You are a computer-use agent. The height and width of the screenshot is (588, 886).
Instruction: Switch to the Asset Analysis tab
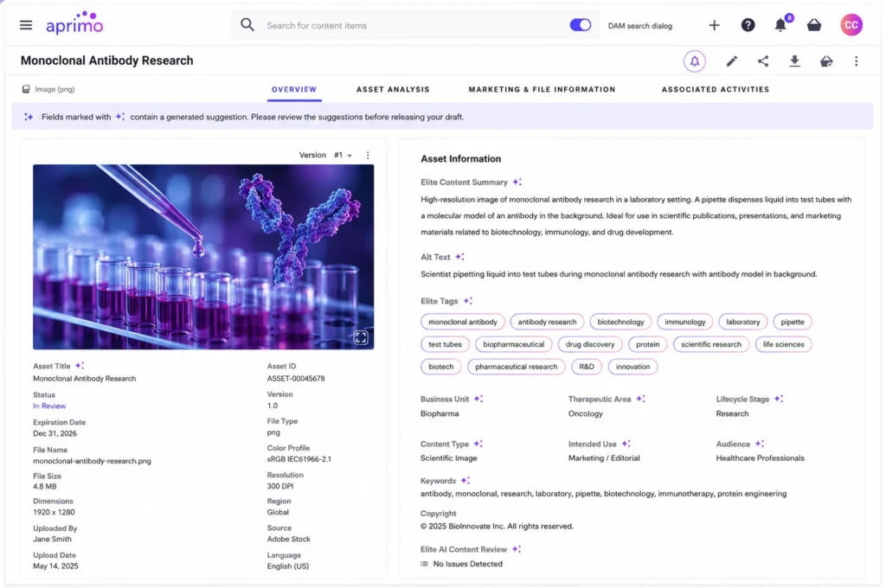point(393,89)
